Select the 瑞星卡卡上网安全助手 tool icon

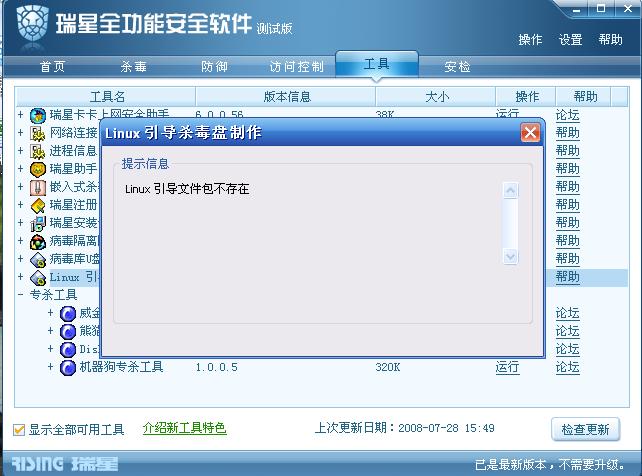(x=38, y=115)
